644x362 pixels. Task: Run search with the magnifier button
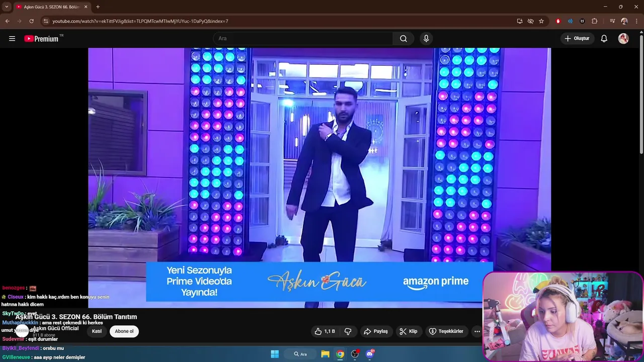[x=404, y=39]
